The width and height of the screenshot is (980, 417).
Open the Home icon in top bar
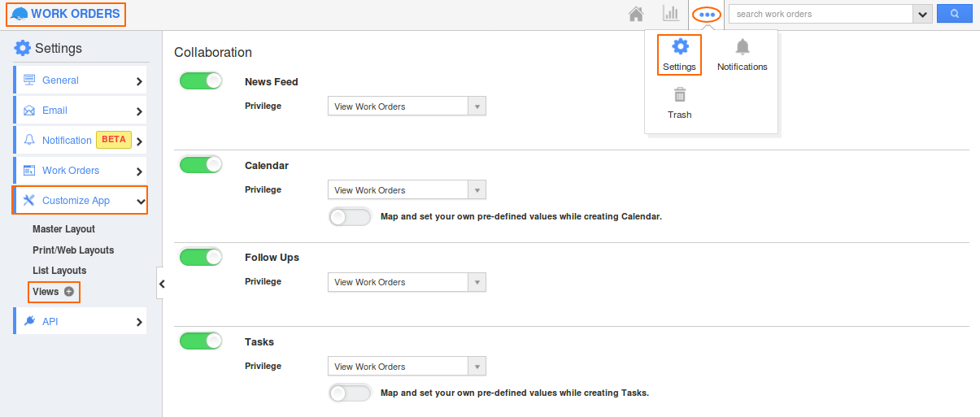tap(637, 14)
